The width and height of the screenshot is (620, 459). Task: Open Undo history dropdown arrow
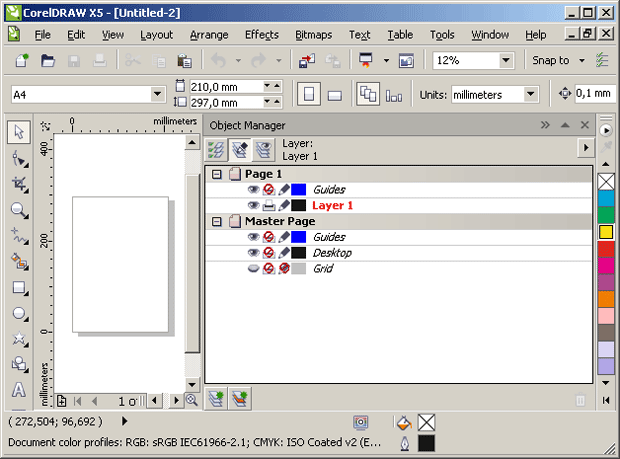[x=238, y=60]
